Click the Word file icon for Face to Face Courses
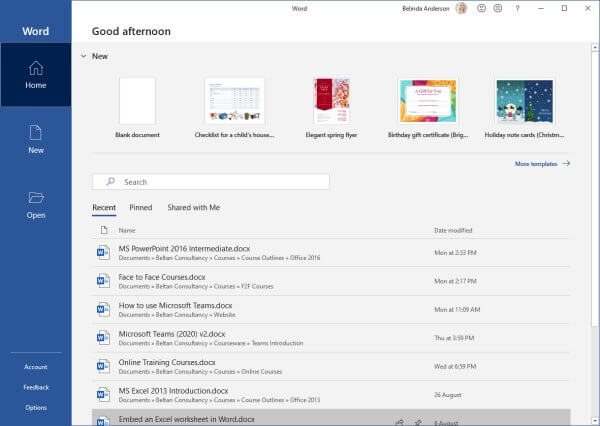Image resolution: width=600 pixels, height=426 pixels. pos(103,281)
